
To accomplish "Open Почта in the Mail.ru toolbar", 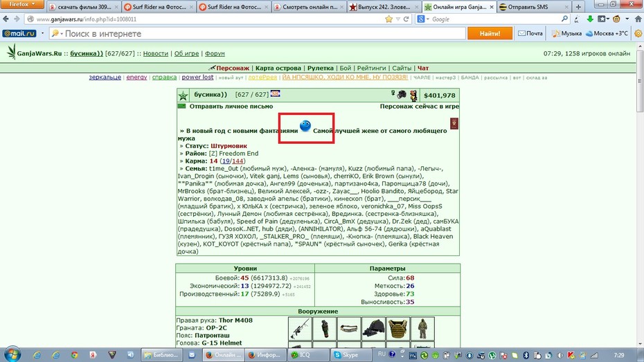I will [x=530, y=34].
